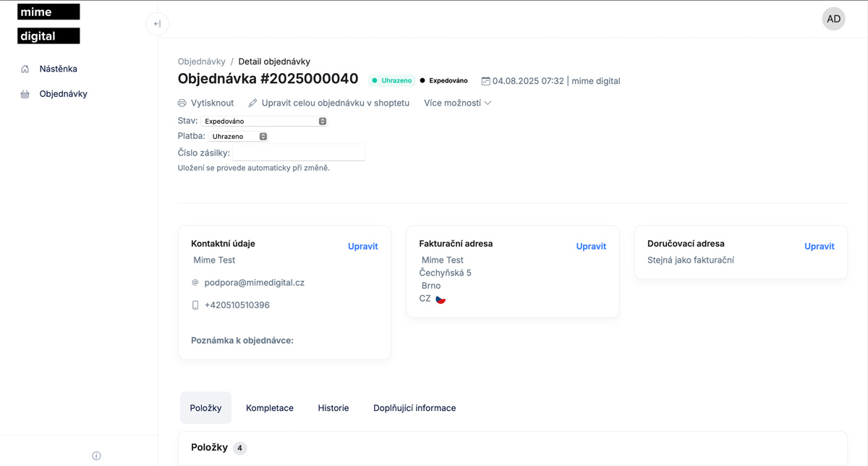This screenshot has height=466, width=868.
Task: Collapse the sidebar with the arrow icon
Action: point(157,24)
